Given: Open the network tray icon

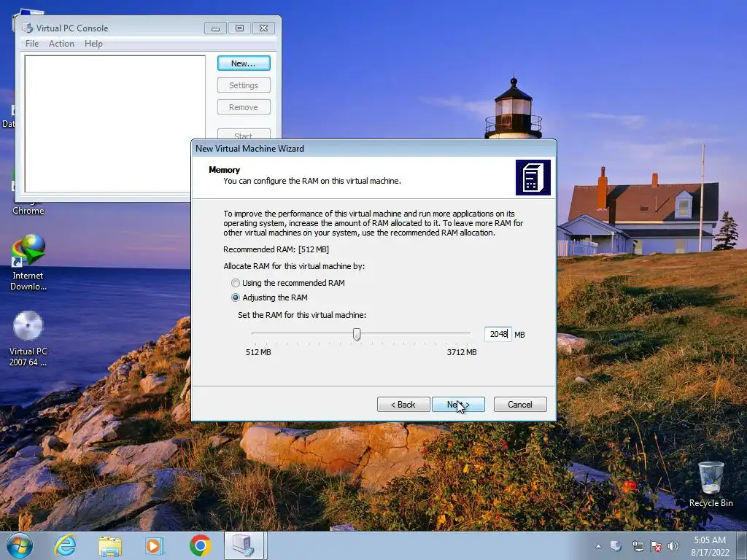Looking at the screenshot, I should (x=638, y=546).
